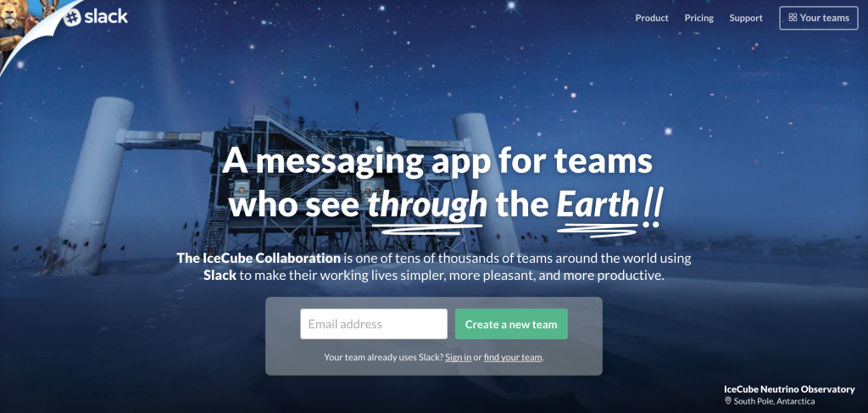The height and width of the screenshot is (413, 868).
Task: Open the Product menu item
Action: point(652,18)
